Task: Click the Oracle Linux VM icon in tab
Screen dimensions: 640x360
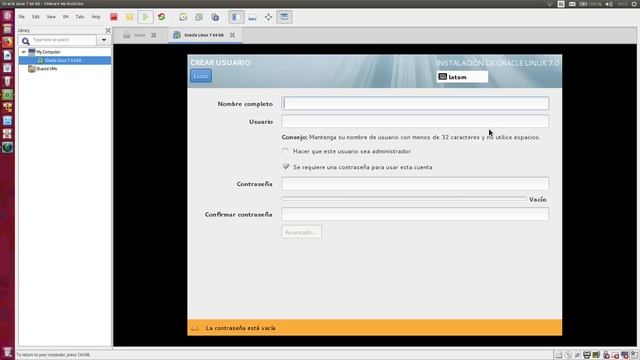Action: (x=177, y=35)
